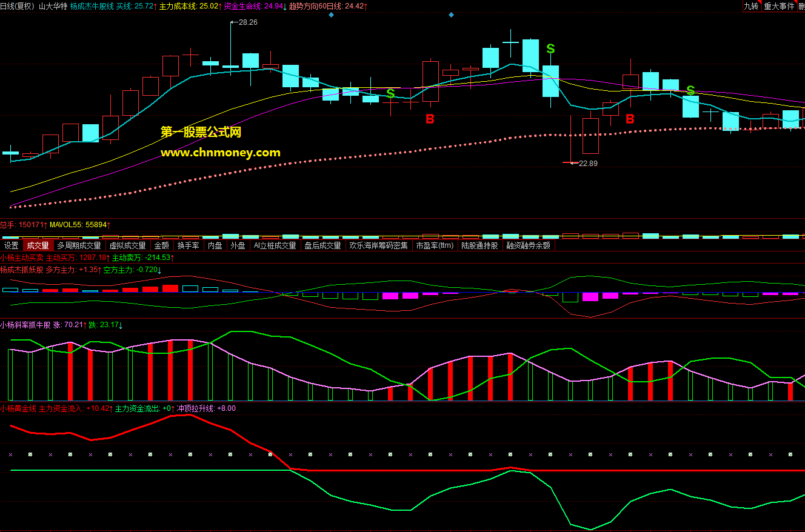Open the 内盘 indicator tab
Viewport: 805px width, 532px height.
coord(215,245)
